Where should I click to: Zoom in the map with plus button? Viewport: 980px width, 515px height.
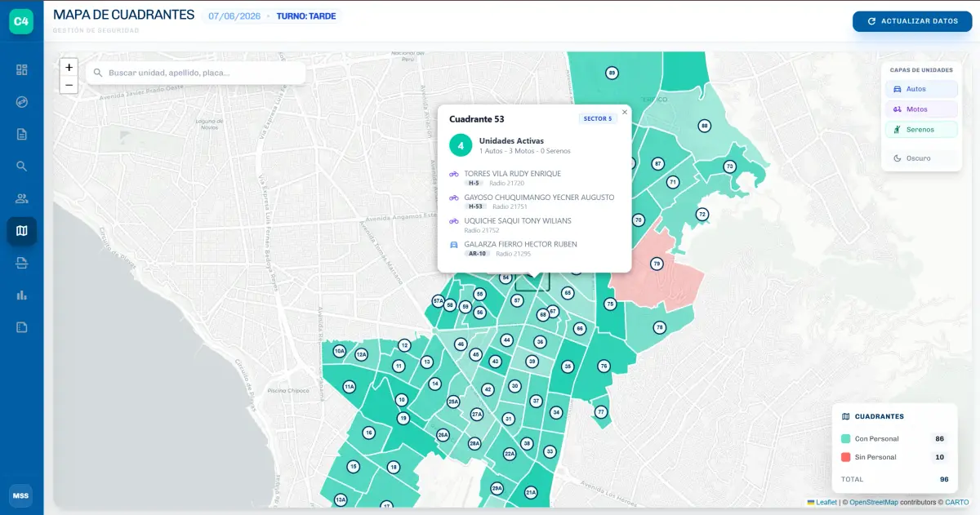pyautogui.click(x=69, y=68)
